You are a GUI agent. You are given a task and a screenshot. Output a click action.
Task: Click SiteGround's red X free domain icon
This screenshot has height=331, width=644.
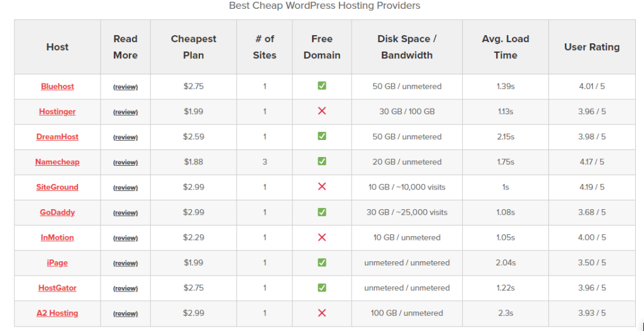[x=322, y=186]
